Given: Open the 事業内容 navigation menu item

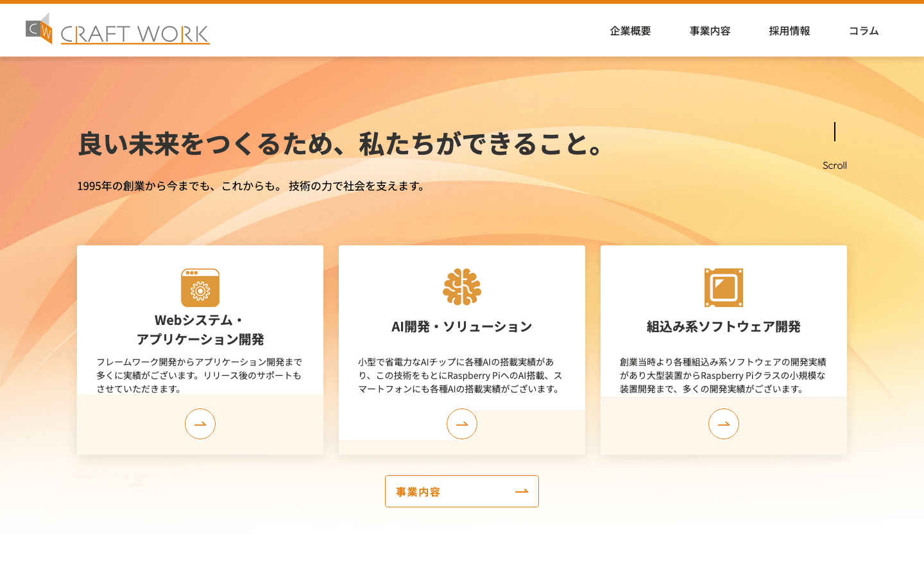Looking at the screenshot, I should 710,31.
